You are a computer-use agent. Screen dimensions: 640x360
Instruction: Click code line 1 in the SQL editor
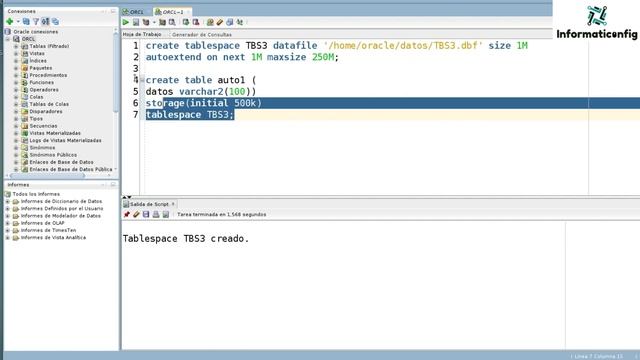(336, 46)
